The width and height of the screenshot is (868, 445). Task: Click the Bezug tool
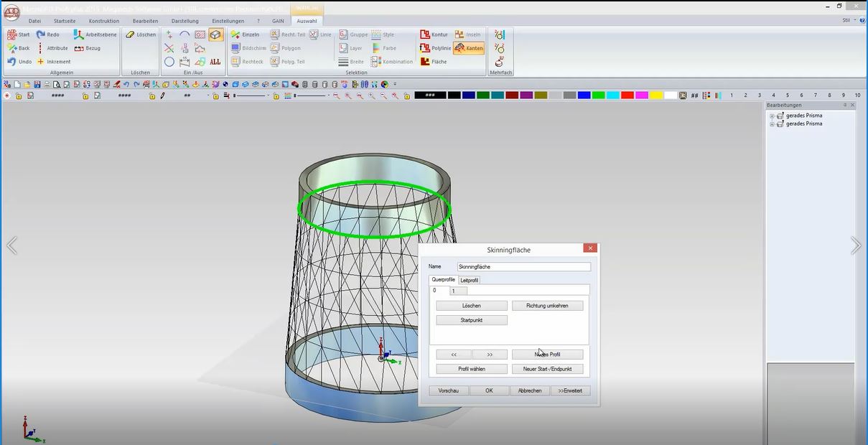pyautogui.click(x=88, y=48)
